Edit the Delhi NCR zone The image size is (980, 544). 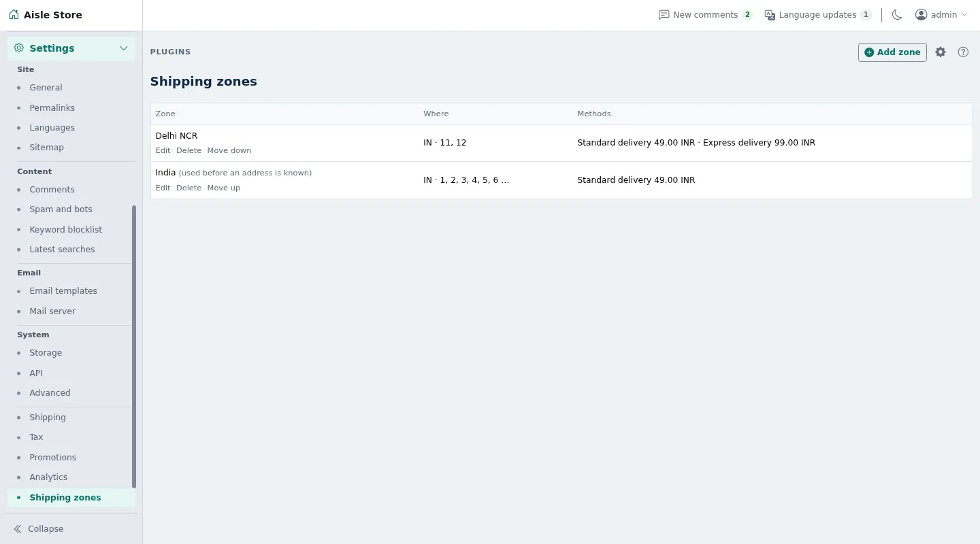[163, 150]
